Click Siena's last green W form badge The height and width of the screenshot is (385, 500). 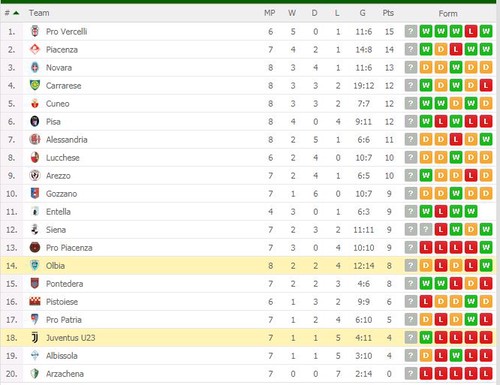tap(486, 229)
